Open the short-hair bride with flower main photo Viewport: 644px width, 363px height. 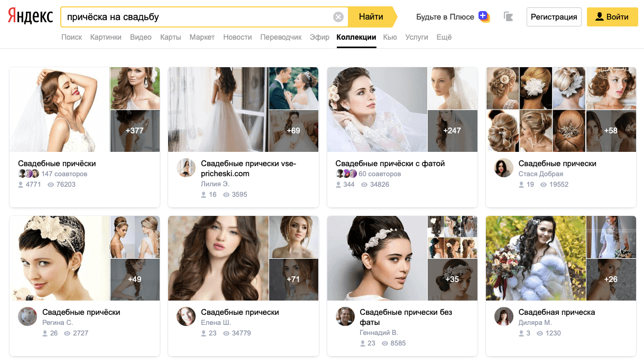59,258
